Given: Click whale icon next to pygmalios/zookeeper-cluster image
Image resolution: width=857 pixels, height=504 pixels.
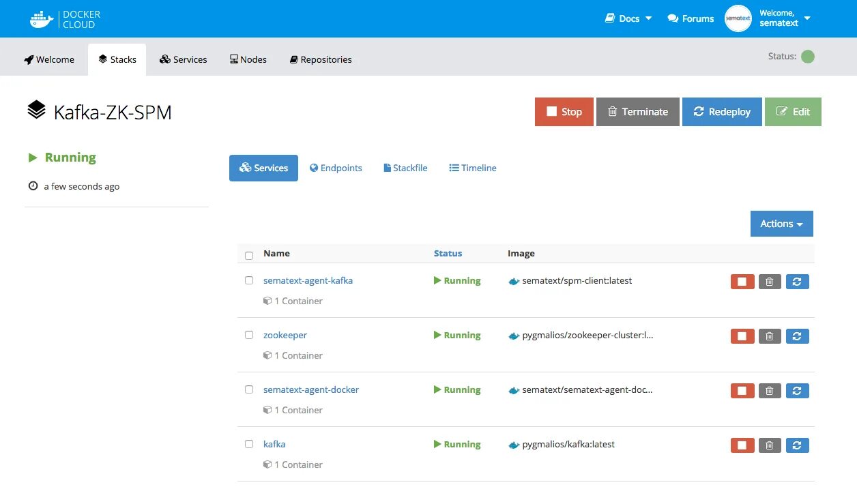Looking at the screenshot, I should tap(514, 336).
